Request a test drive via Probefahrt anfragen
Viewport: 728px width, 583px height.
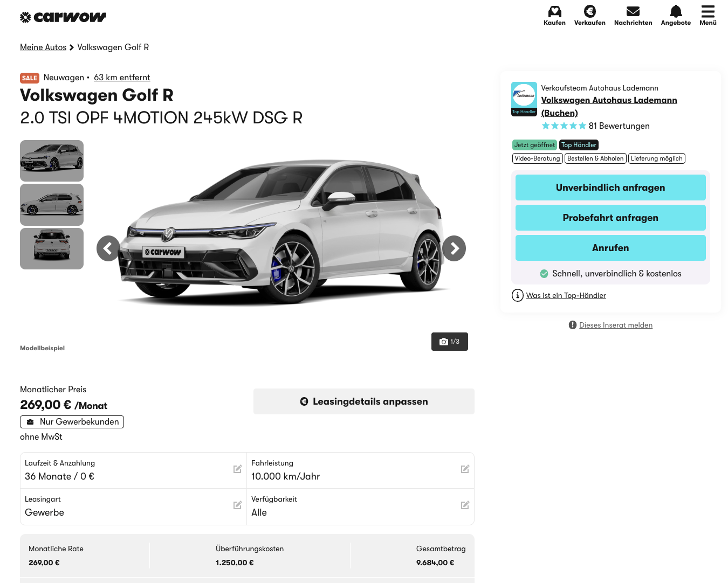click(x=610, y=218)
